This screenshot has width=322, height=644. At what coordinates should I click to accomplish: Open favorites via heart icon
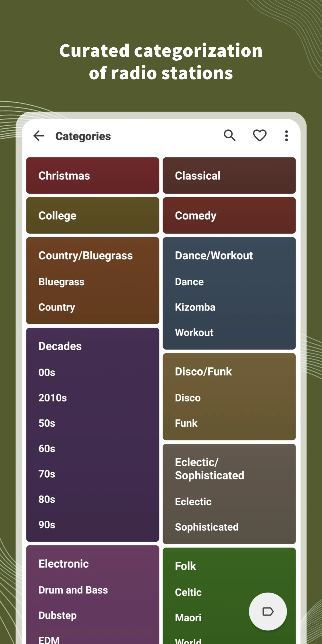pyautogui.click(x=260, y=135)
